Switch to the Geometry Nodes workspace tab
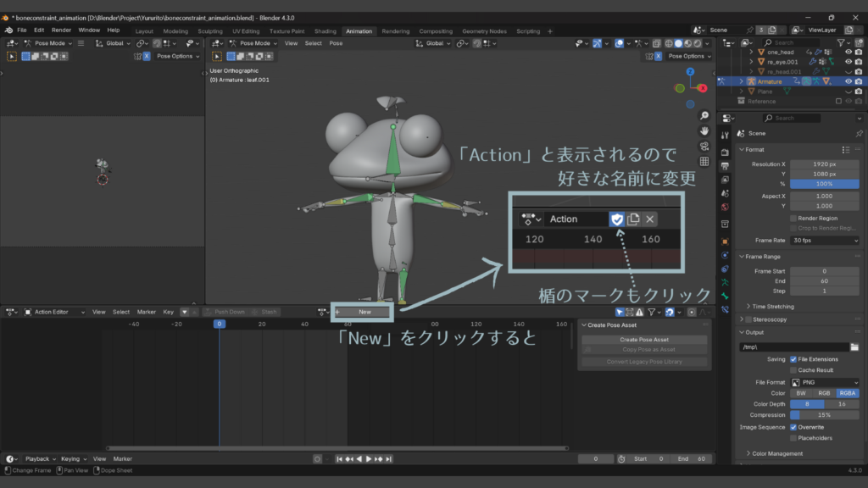This screenshot has width=868, height=488. (x=484, y=31)
